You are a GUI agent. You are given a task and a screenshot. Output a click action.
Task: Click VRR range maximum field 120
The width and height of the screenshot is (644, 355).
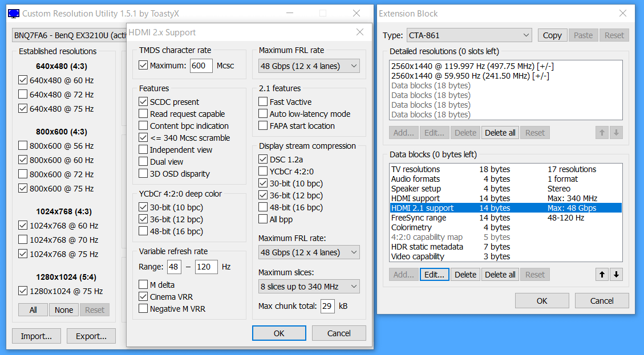(206, 267)
